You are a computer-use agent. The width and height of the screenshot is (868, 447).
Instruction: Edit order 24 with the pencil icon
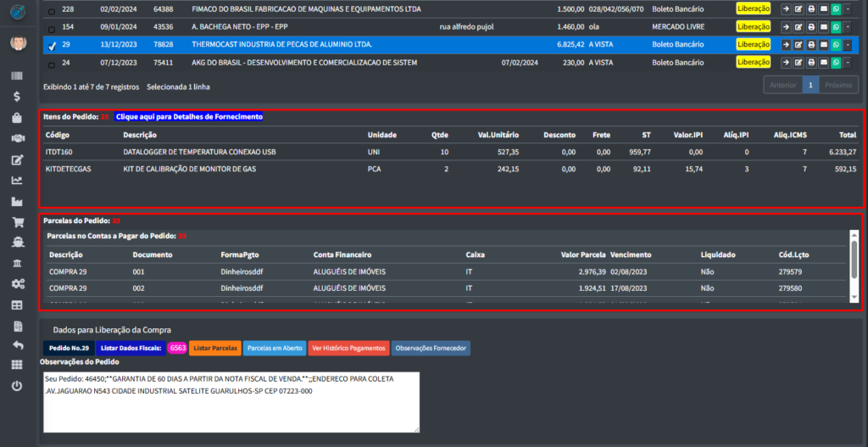(799, 62)
